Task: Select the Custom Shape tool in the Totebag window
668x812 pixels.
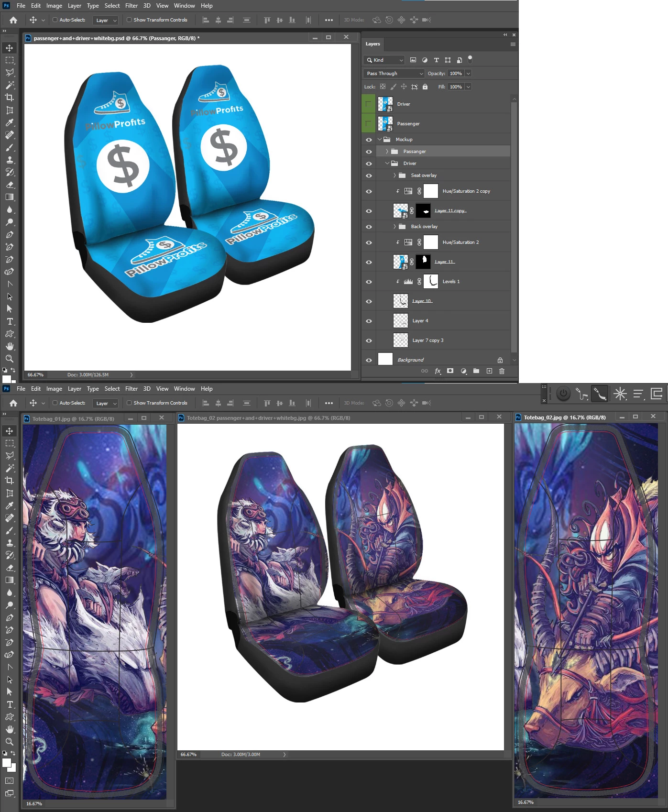Action: (x=9, y=717)
